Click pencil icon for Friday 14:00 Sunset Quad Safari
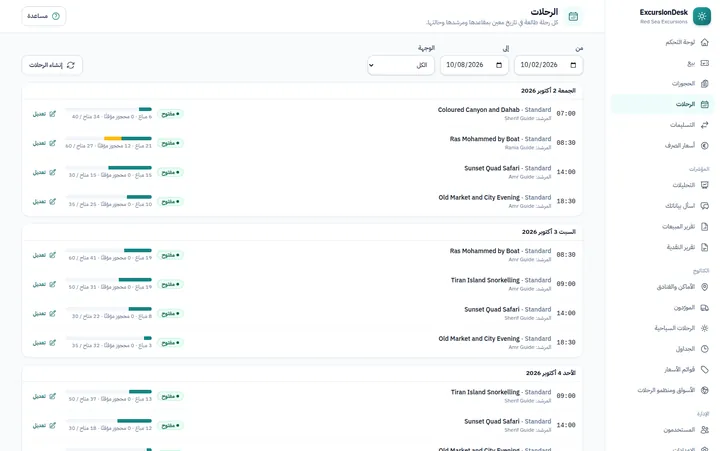 pyautogui.click(x=52, y=172)
